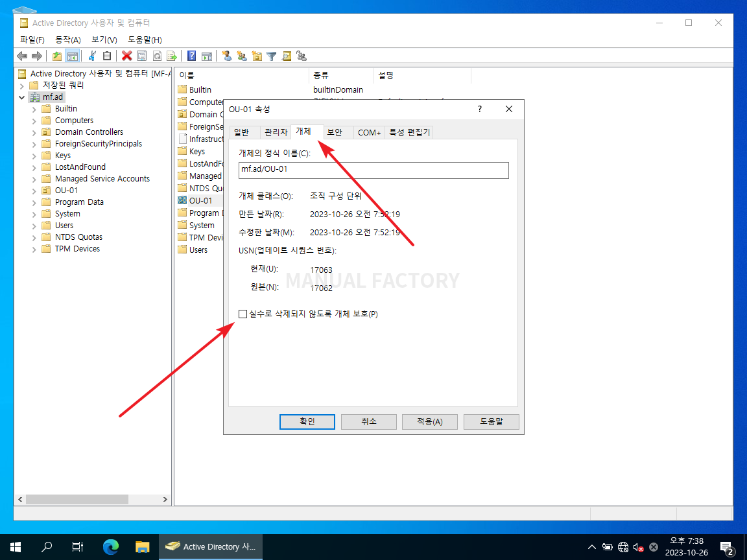Launch Microsoft Edge from the taskbar
747x560 pixels.
point(110,546)
